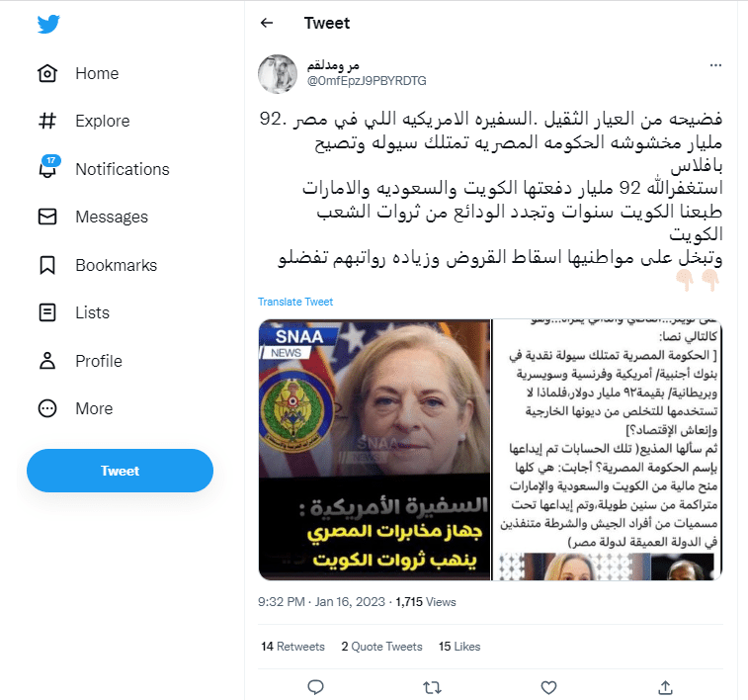
Task: Click the reply speech bubble icon
Action: click(315, 687)
